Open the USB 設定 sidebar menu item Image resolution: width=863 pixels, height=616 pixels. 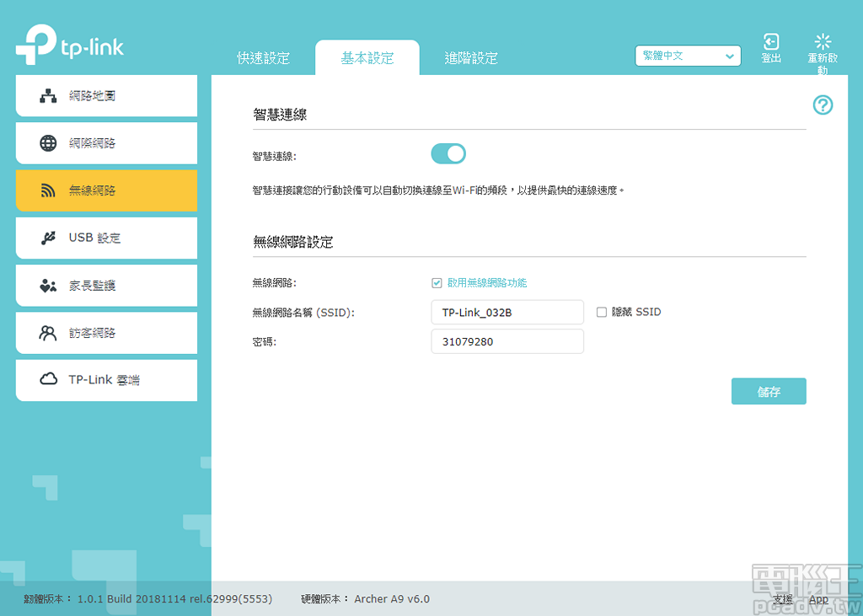point(107,238)
